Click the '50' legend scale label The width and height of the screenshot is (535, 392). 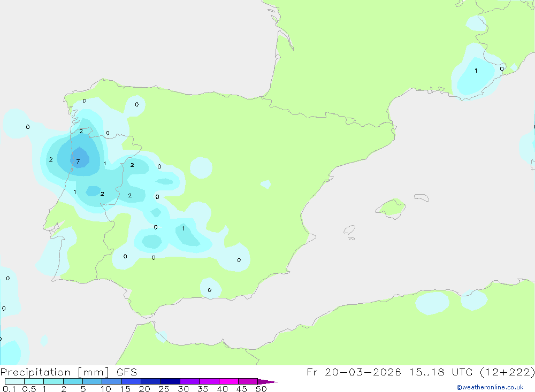pyautogui.click(x=261, y=389)
